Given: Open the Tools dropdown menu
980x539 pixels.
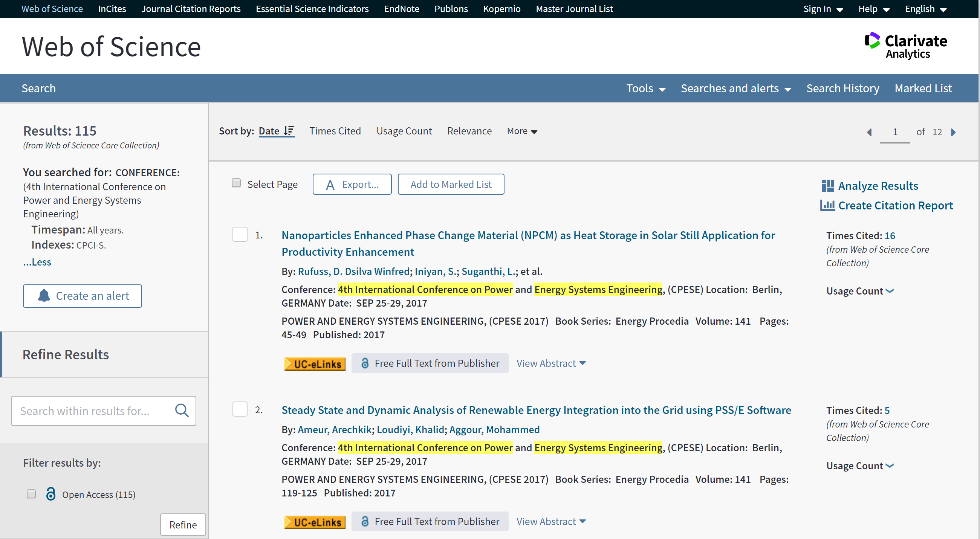Looking at the screenshot, I should pyautogui.click(x=645, y=88).
